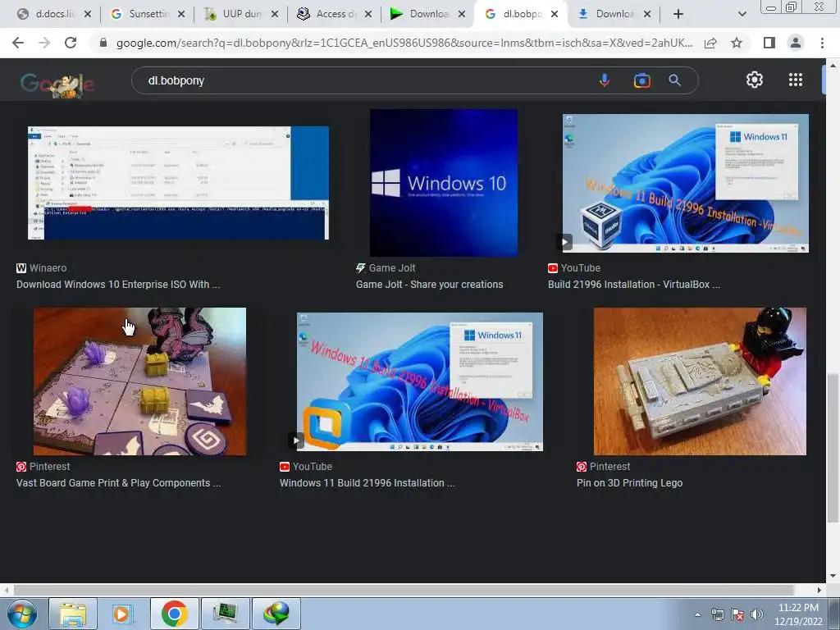View site info via lock icon

(x=103, y=43)
